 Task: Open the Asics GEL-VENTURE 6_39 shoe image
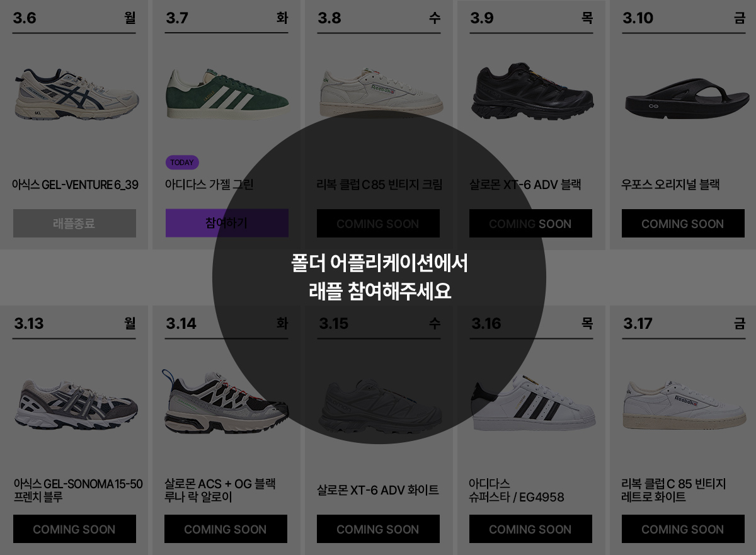pyautogui.click(x=76, y=95)
